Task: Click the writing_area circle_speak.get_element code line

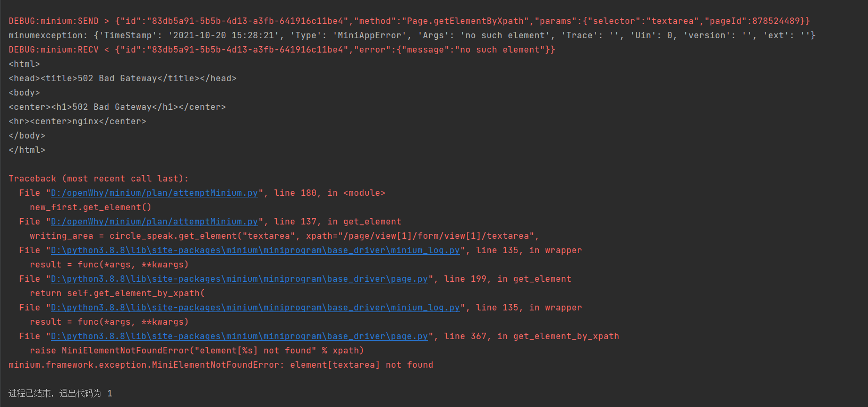Action: point(284,236)
